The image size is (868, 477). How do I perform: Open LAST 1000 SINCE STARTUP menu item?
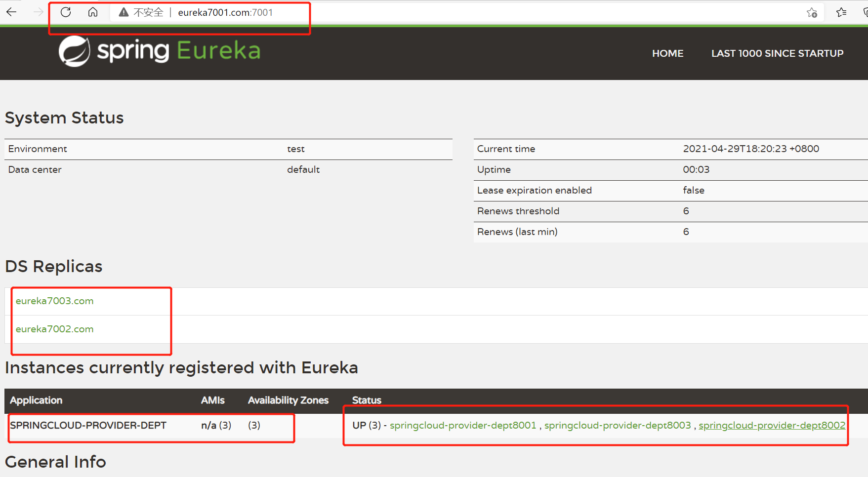click(777, 53)
